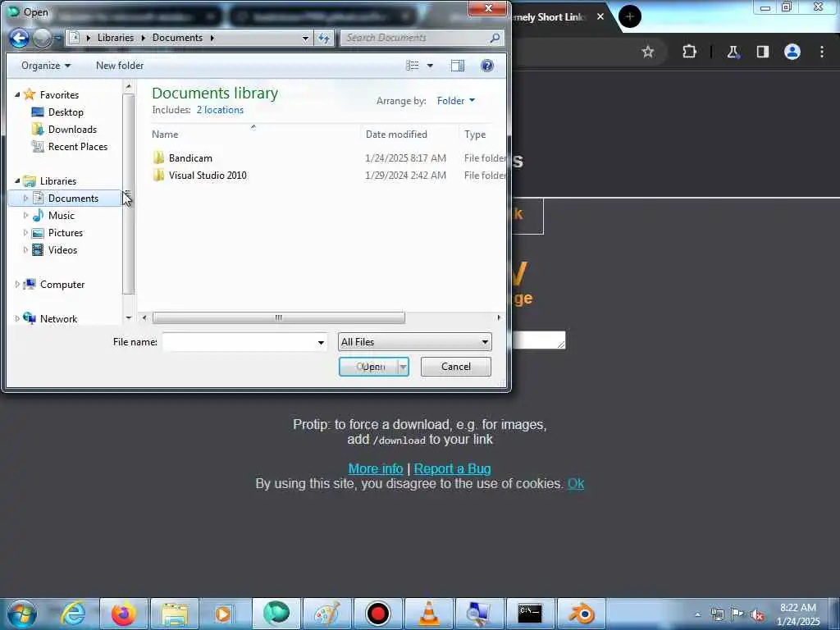The height and width of the screenshot is (630, 840).
Task: Open VLC media player from taskbar
Action: coord(428,614)
